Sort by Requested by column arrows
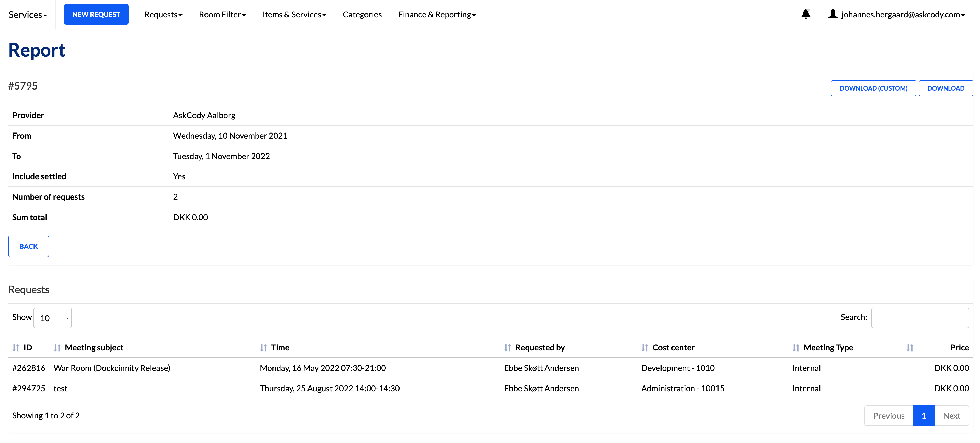This screenshot has height=443, width=980. tap(507, 348)
